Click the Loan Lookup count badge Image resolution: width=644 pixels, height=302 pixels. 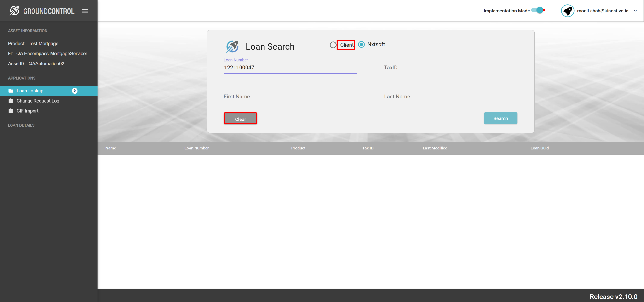(75, 91)
